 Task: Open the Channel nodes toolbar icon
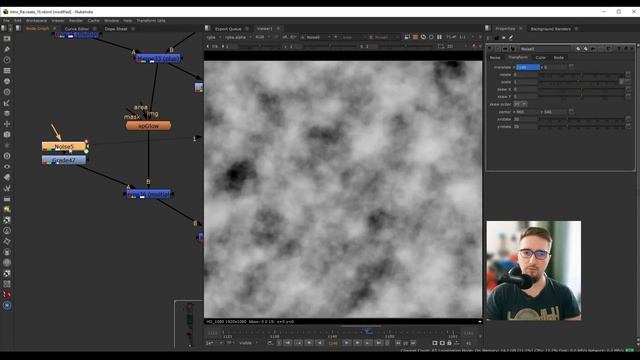(7, 70)
